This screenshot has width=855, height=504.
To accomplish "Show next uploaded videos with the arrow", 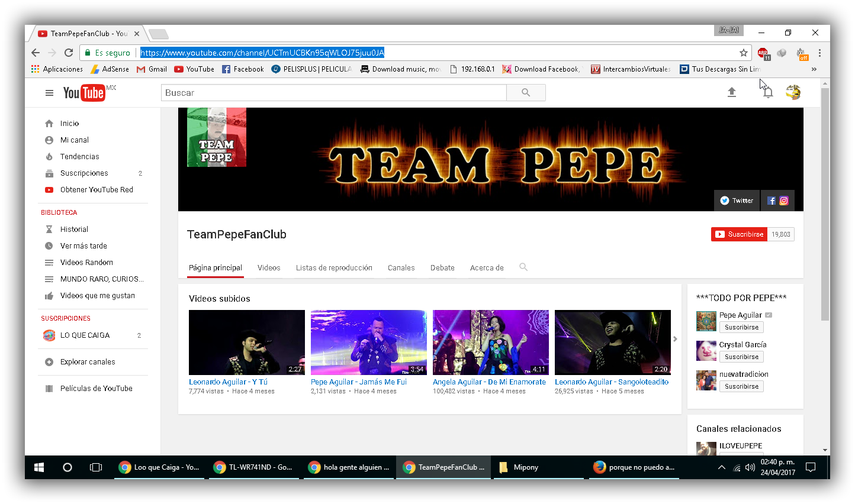I will 675,339.
